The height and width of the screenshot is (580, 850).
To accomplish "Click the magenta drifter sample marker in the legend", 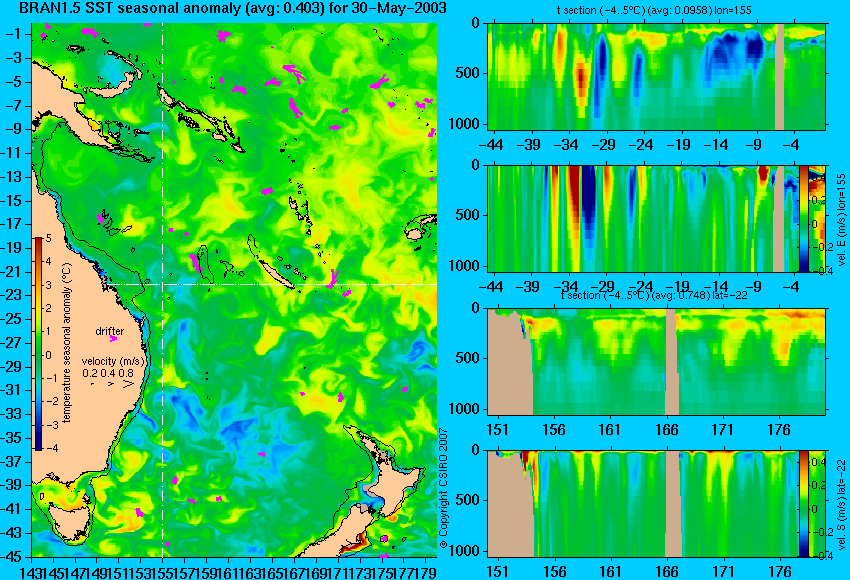I will pyautogui.click(x=113, y=339).
